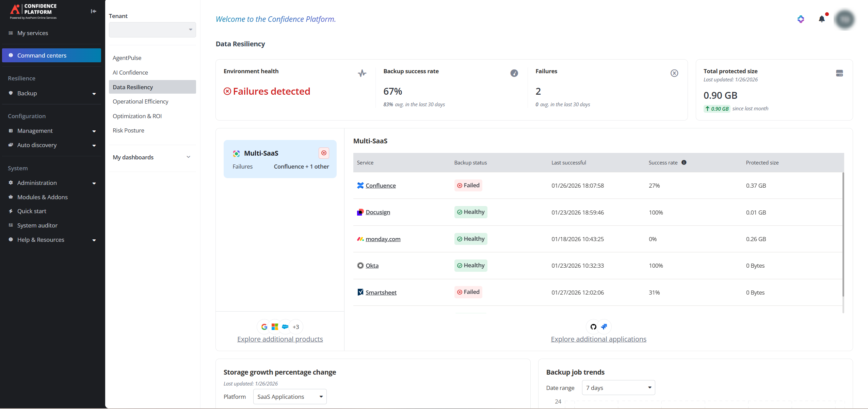Click the Healthy status badge for Docusign
The height and width of the screenshot is (409, 868).
tap(471, 212)
